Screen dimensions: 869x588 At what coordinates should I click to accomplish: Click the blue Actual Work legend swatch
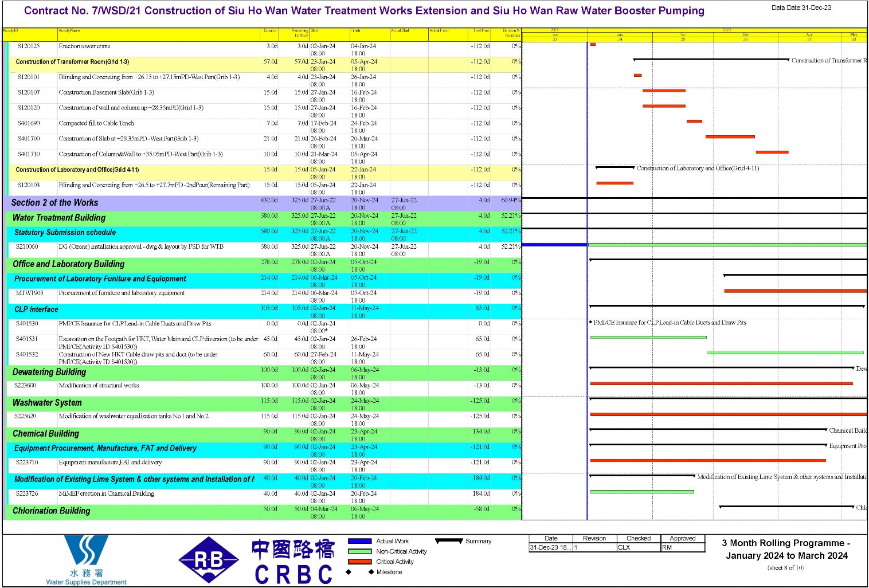[360, 541]
